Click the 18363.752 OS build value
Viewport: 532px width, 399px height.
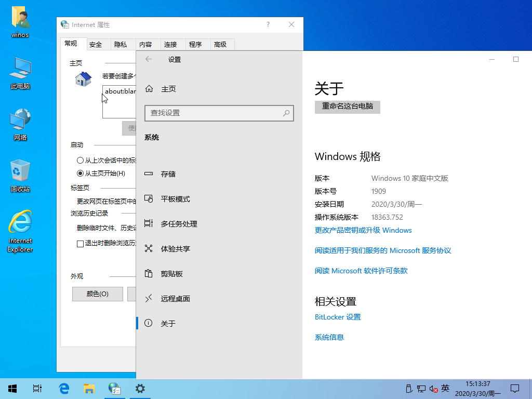pos(387,218)
